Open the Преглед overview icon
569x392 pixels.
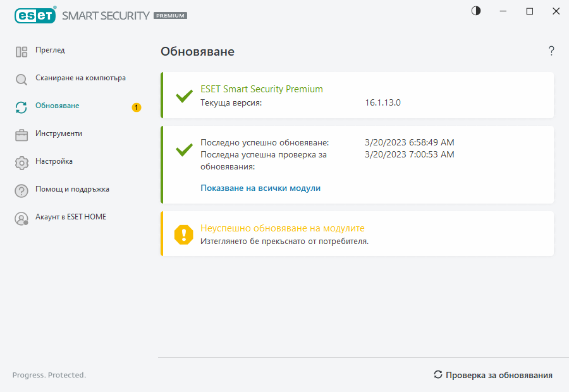[x=21, y=50]
